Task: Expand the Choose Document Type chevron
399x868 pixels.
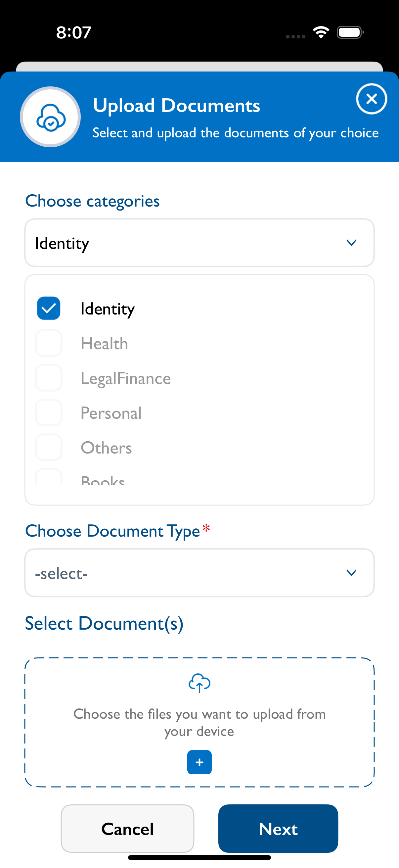Action: click(x=351, y=572)
